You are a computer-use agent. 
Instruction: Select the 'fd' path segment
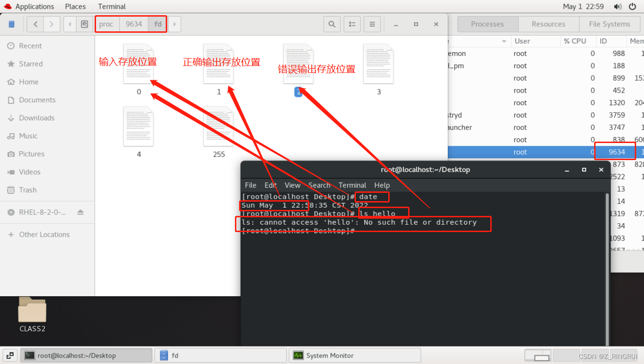coord(158,24)
